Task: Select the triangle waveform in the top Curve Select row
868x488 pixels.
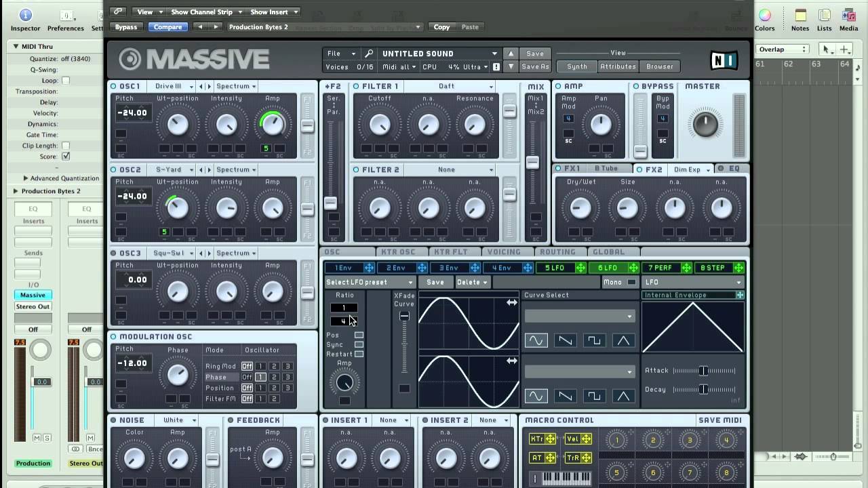Action: [623, 341]
